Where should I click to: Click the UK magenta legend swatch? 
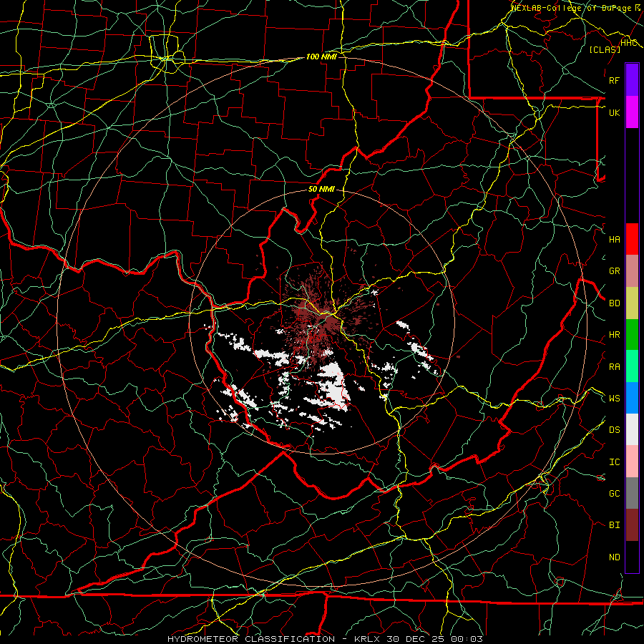coord(632,112)
